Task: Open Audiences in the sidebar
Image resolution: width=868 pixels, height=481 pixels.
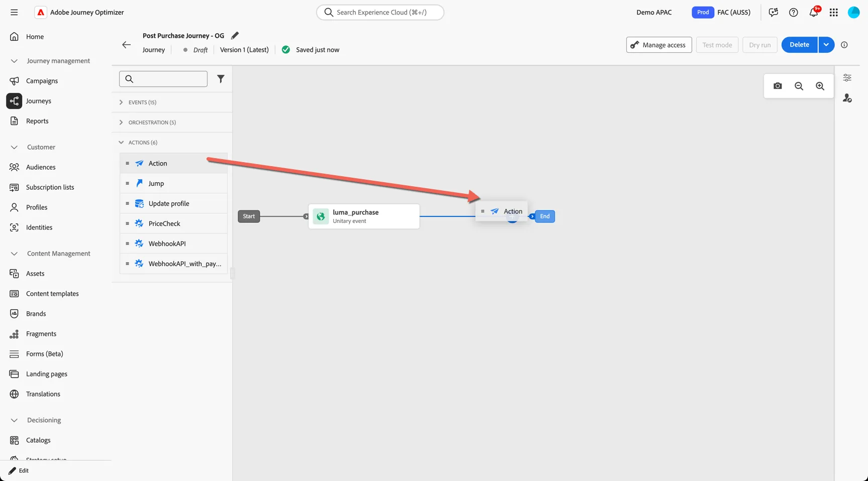Action: (41, 167)
